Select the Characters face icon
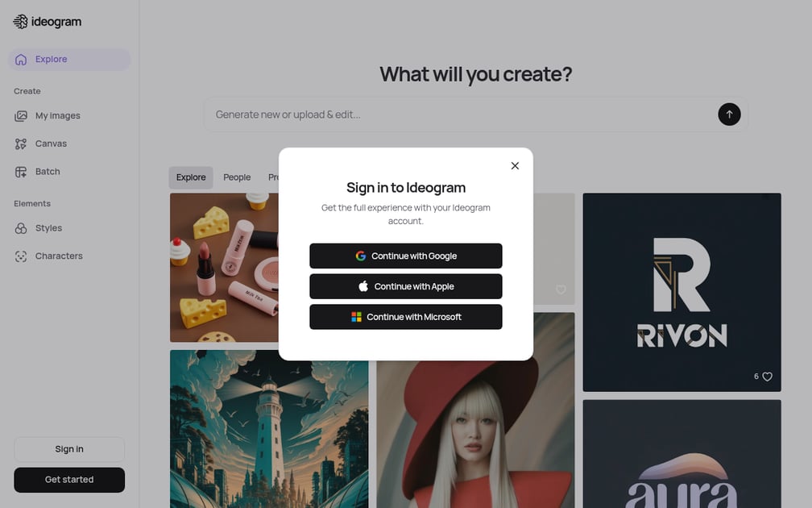Viewport: 812px width, 508px height. [x=21, y=256]
